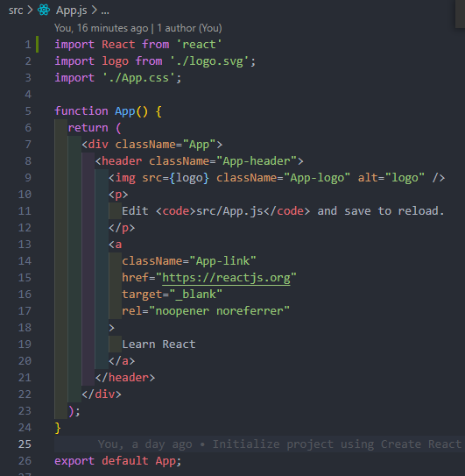
Task: Open the src breadcrumb folder
Action: [x=16, y=11]
